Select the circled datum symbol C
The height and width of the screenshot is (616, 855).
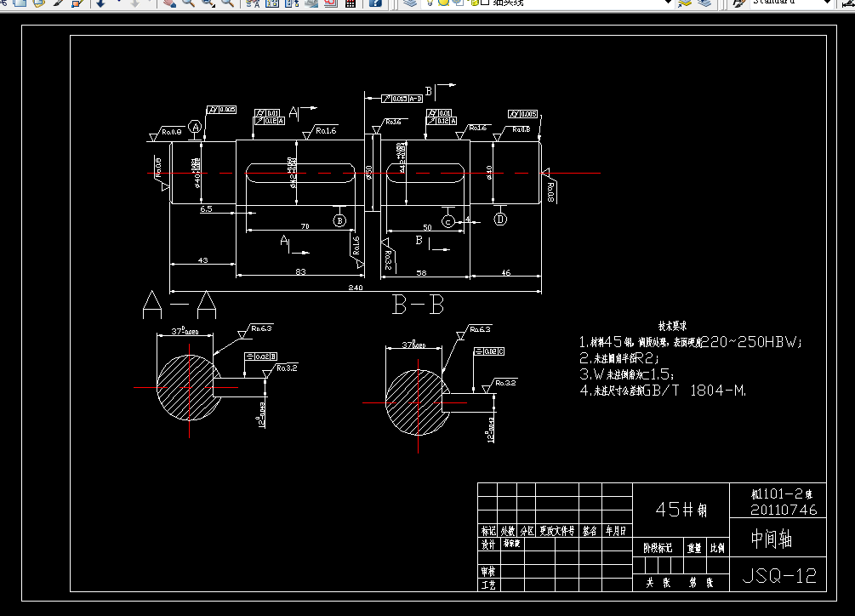point(448,221)
